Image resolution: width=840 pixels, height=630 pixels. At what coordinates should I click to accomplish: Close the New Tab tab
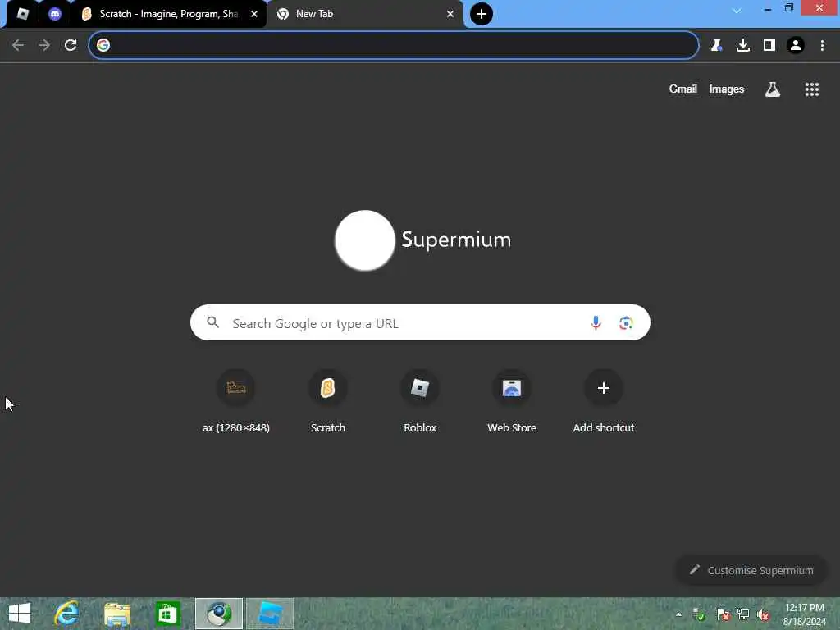point(450,14)
